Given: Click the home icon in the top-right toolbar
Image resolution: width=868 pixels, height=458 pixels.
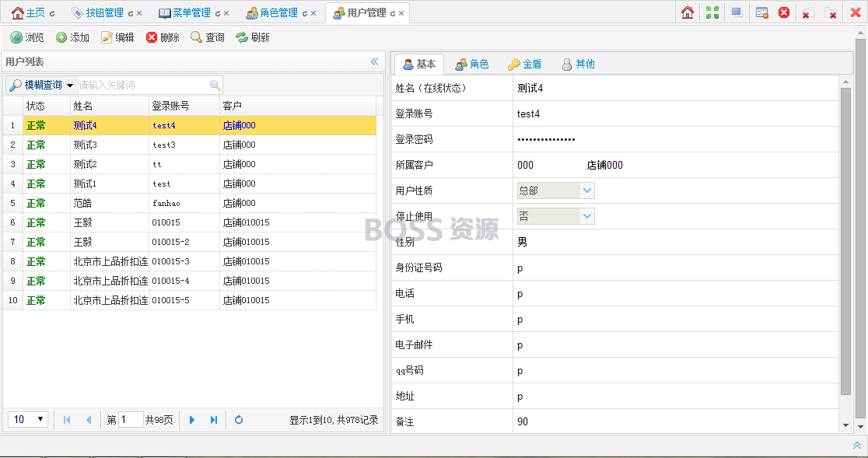Looking at the screenshot, I should click(688, 12).
